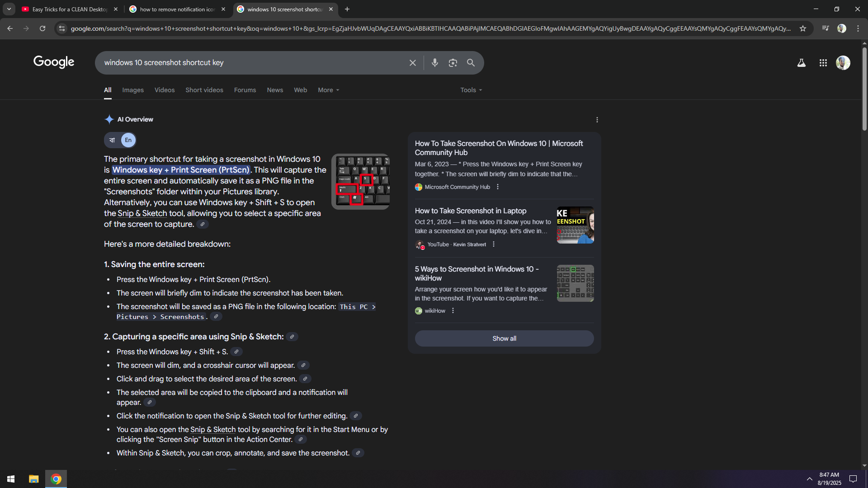
Task: Open Google Lens image search
Action: [453, 63]
